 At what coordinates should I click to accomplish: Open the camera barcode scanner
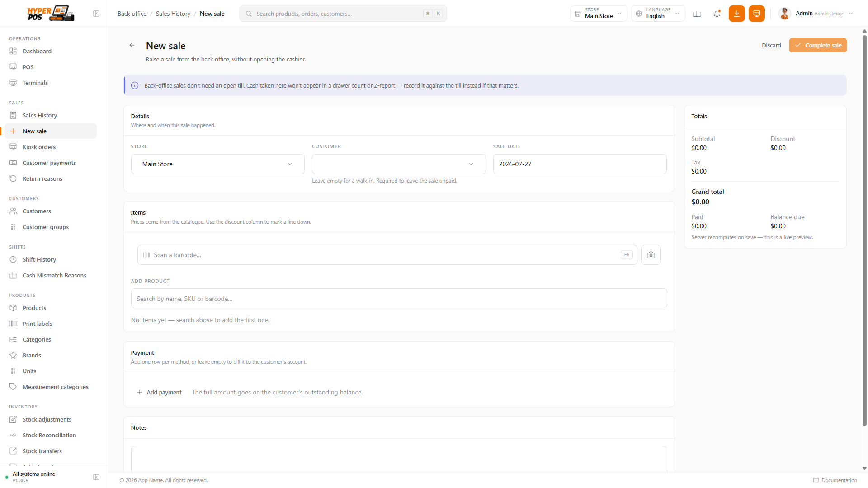point(651,255)
